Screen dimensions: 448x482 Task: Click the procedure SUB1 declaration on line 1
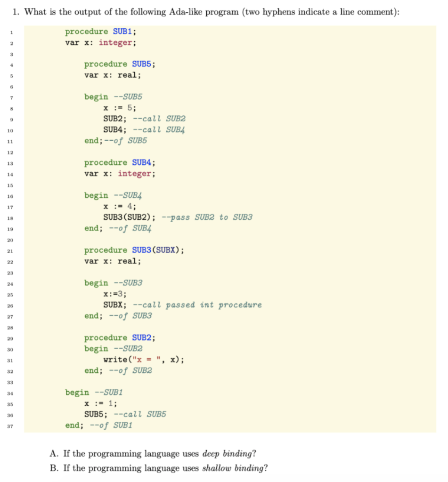[101, 31]
